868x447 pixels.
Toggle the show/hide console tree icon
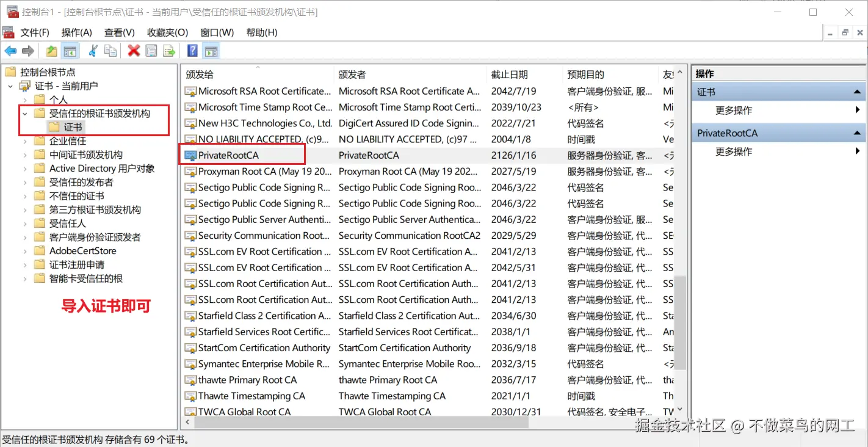[70, 51]
